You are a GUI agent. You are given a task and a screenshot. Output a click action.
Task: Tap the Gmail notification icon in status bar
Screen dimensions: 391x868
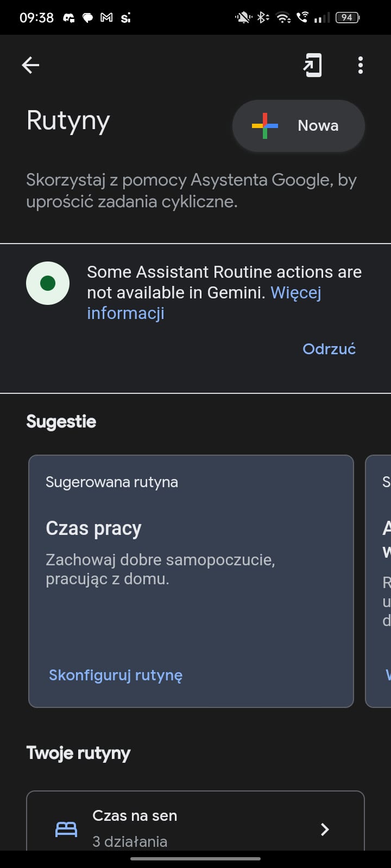coord(106,17)
